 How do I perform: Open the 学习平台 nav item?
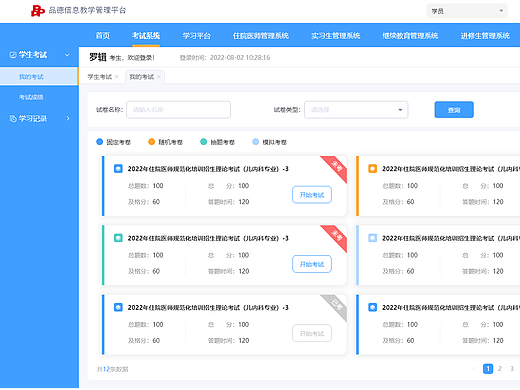pyautogui.click(x=197, y=36)
